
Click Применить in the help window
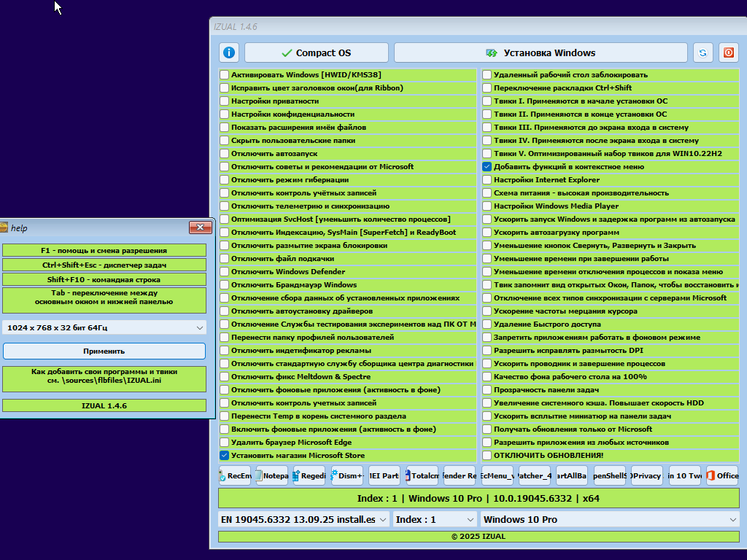pos(104,351)
